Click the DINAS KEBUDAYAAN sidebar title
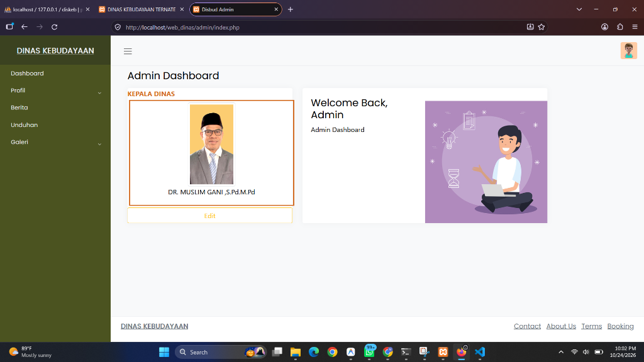Image resolution: width=644 pixels, height=362 pixels. pos(55,51)
